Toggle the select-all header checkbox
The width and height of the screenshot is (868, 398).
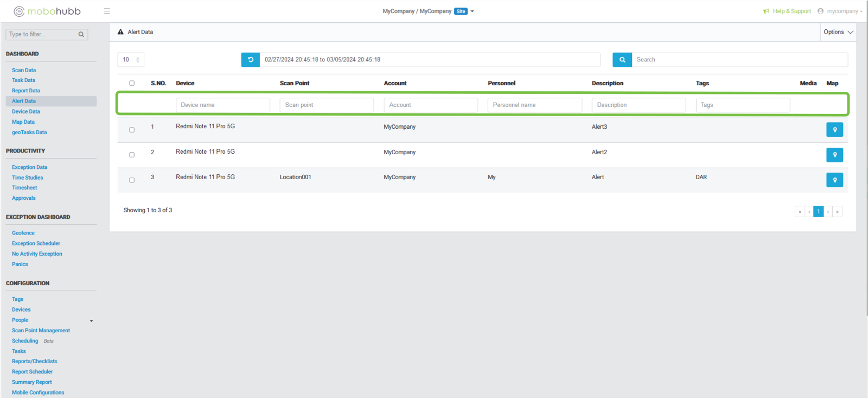pos(132,83)
